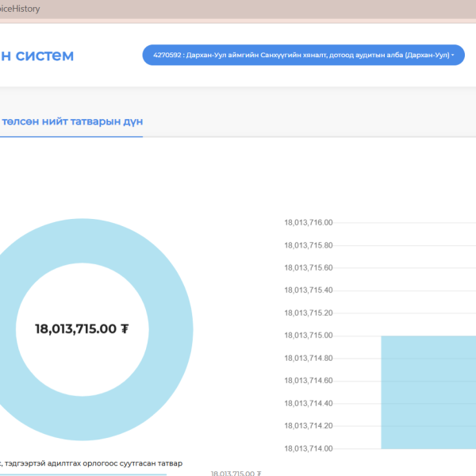Viewport: 476px width, 476px height.
Task: Click the 18,013,715.00 ₮ total in donut center
Action: [82, 328]
